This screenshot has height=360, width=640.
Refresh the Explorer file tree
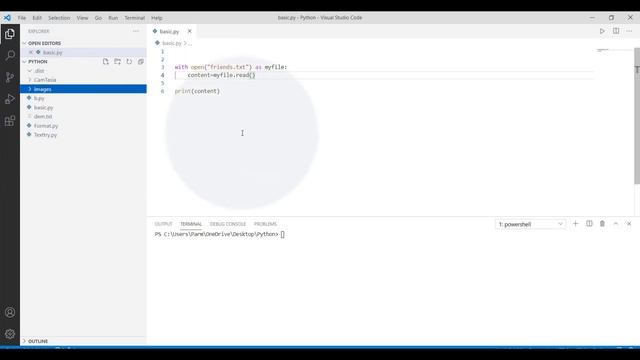[129, 62]
